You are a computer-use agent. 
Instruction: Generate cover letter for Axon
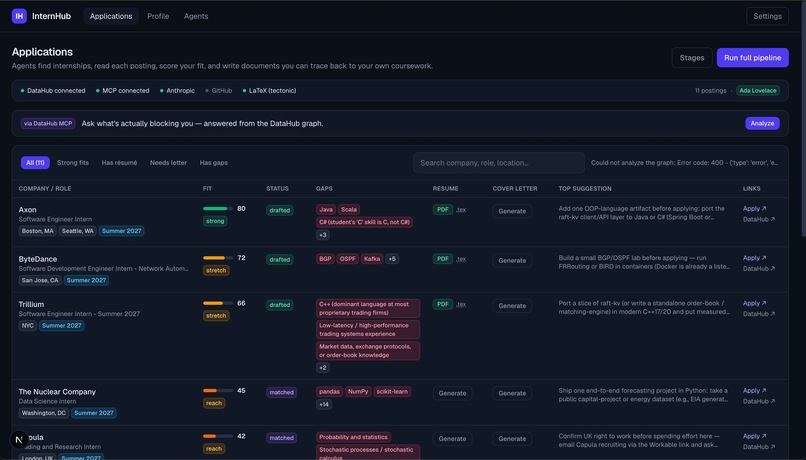pyautogui.click(x=512, y=211)
